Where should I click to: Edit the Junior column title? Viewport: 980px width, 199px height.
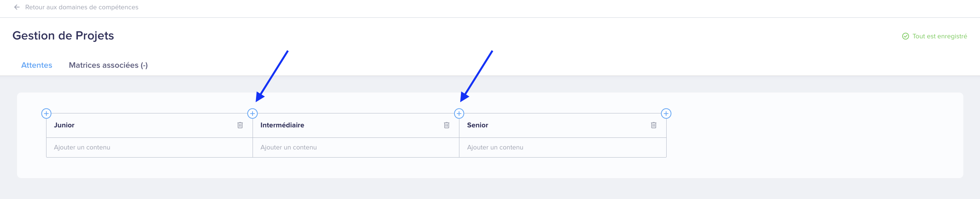[x=64, y=125]
